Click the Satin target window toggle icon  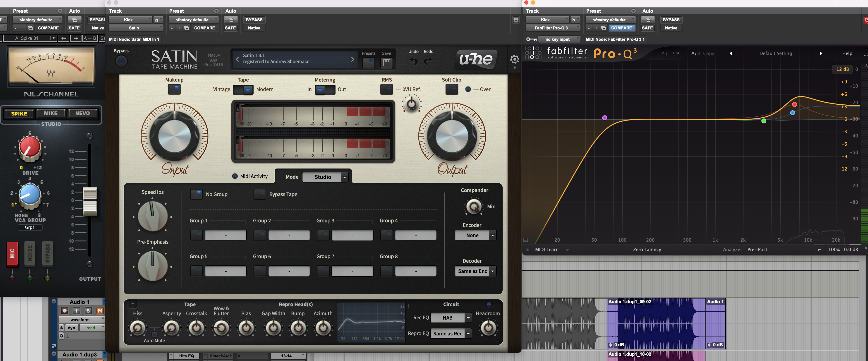point(516,19)
